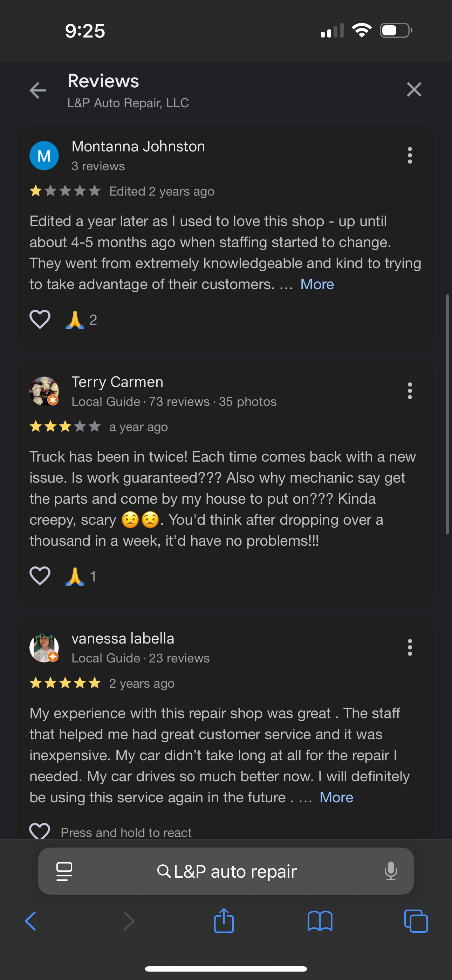Expand Montanna Johnston's review with More

(x=317, y=284)
